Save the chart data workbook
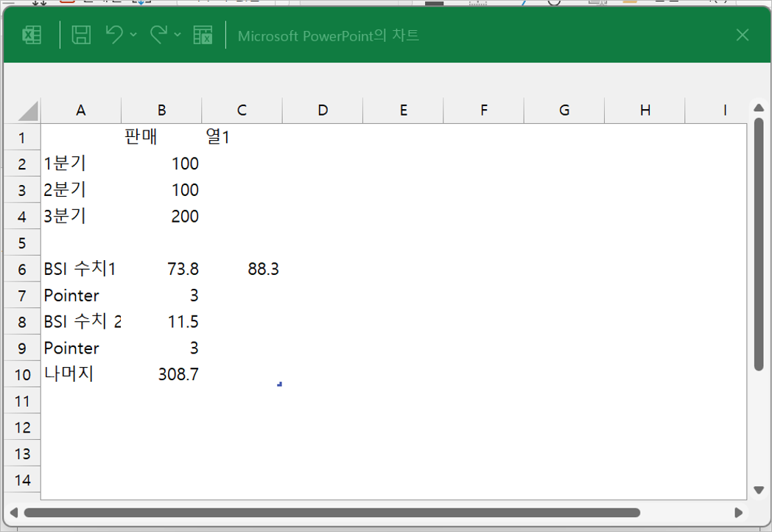The width and height of the screenshot is (772, 532). click(x=81, y=35)
